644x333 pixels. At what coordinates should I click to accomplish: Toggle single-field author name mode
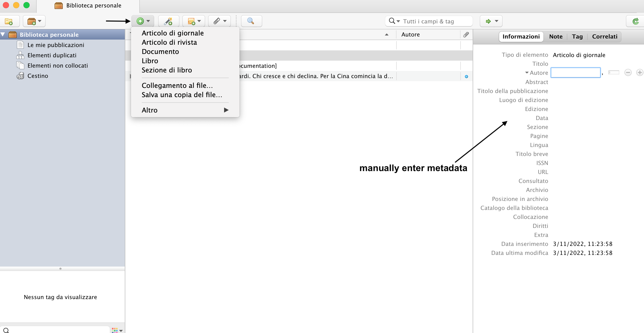click(614, 73)
